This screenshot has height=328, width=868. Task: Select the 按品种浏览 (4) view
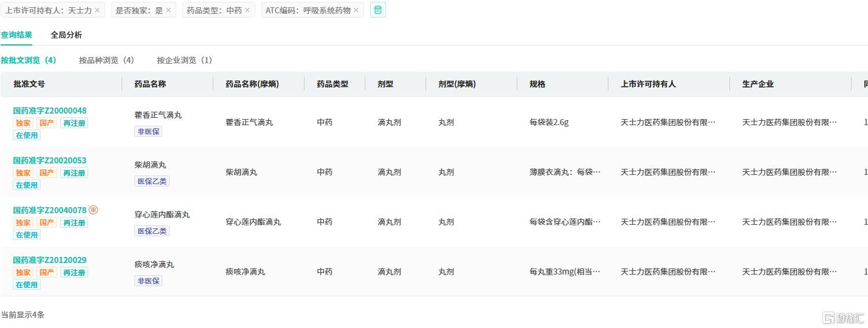point(106,60)
